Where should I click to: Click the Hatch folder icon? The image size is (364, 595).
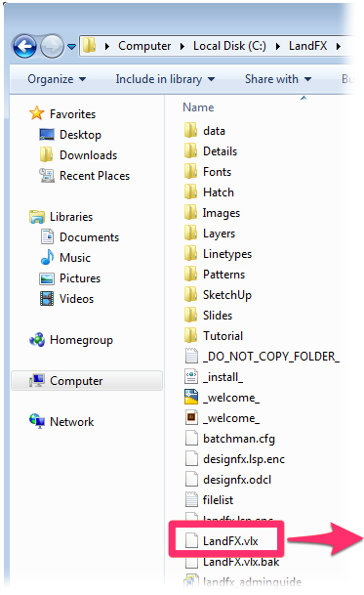tap(190, 192)
